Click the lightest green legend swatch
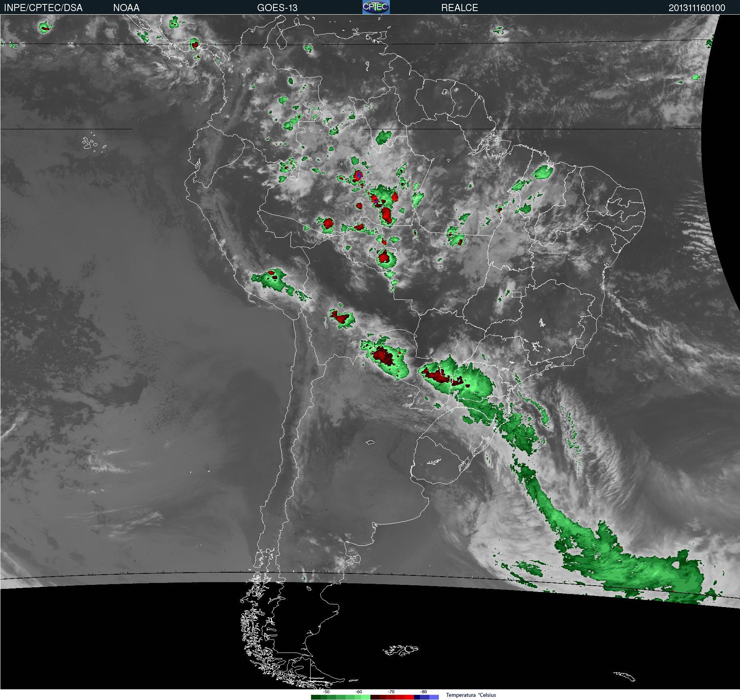The height and width of the screenshot is (700, 740). tap(366, 697)
